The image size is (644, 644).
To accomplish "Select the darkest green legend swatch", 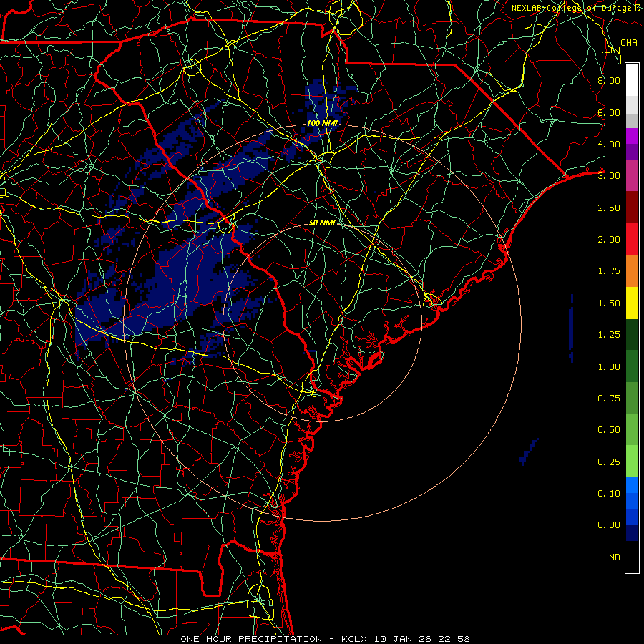I will [632, 335].
